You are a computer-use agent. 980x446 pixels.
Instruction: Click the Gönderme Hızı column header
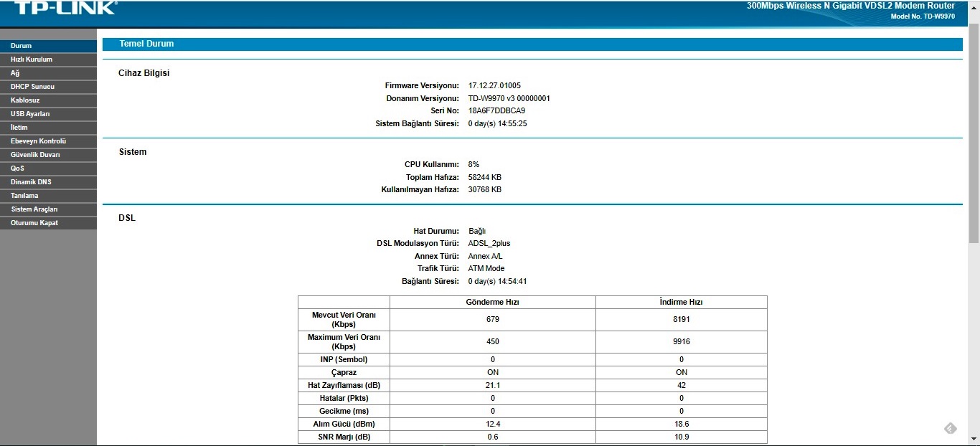coord(493,302)
